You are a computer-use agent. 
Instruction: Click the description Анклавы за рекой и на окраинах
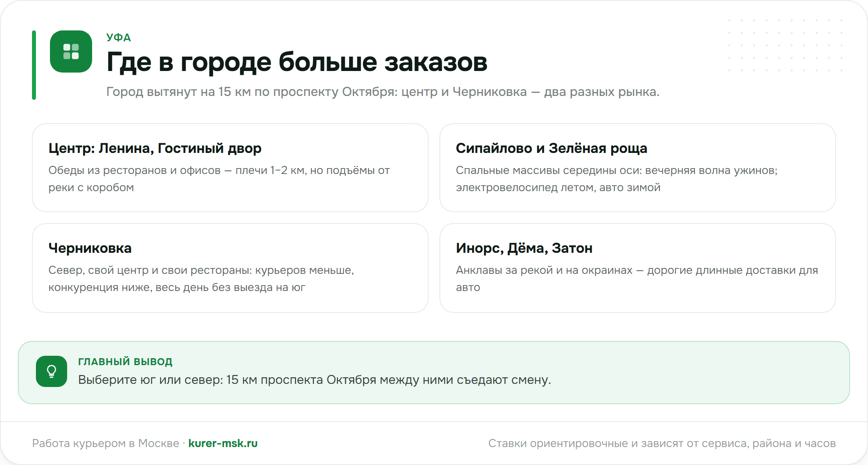click(637, 279)
